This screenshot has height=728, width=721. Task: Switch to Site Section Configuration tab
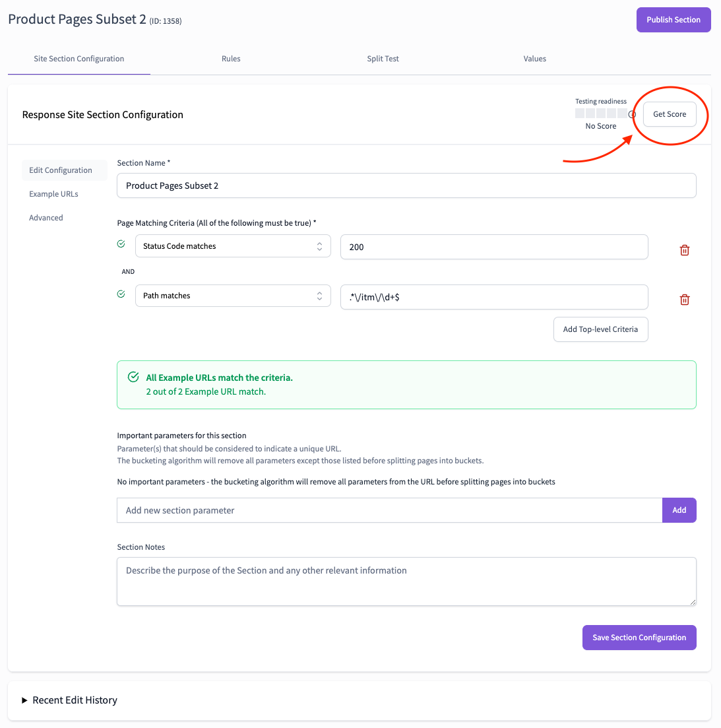pyautogui.click(x=79, y=59)
